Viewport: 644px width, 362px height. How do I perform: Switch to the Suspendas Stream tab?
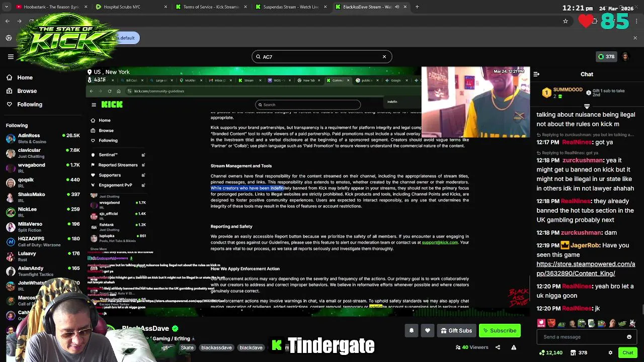point(291,7)
